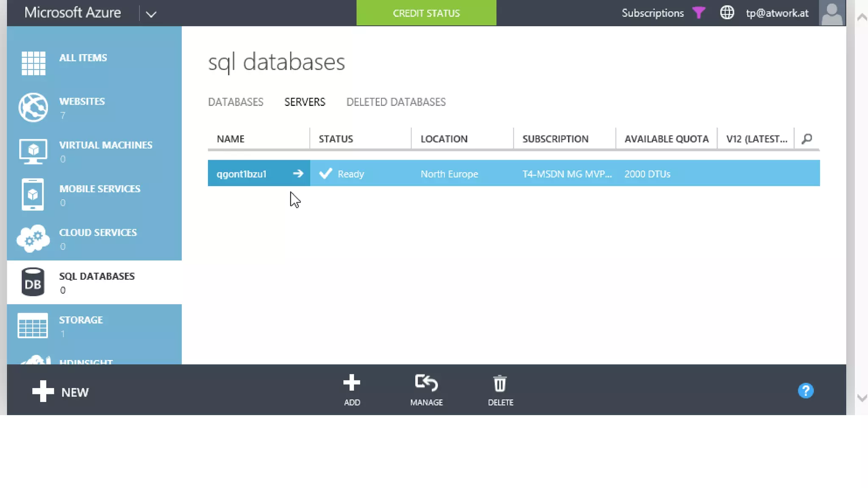The width and height of the screenshot is (868, 488).
Task: Open server qgont1bzu1 arrow link
Action: coord(298,174)
